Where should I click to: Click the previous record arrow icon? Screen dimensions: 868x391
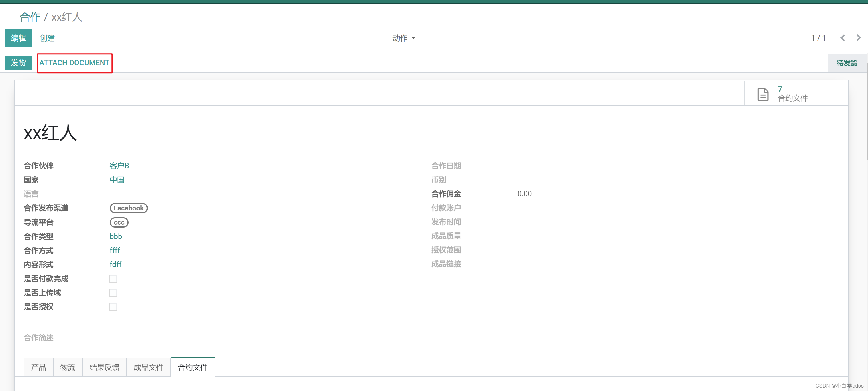pyautogui.click(x=843, y=38)
